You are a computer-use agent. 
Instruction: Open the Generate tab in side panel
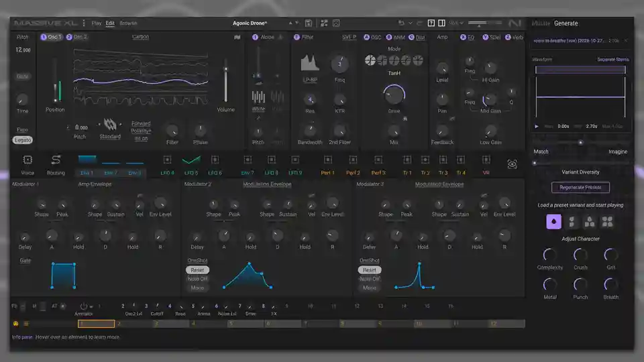point(566,23)
